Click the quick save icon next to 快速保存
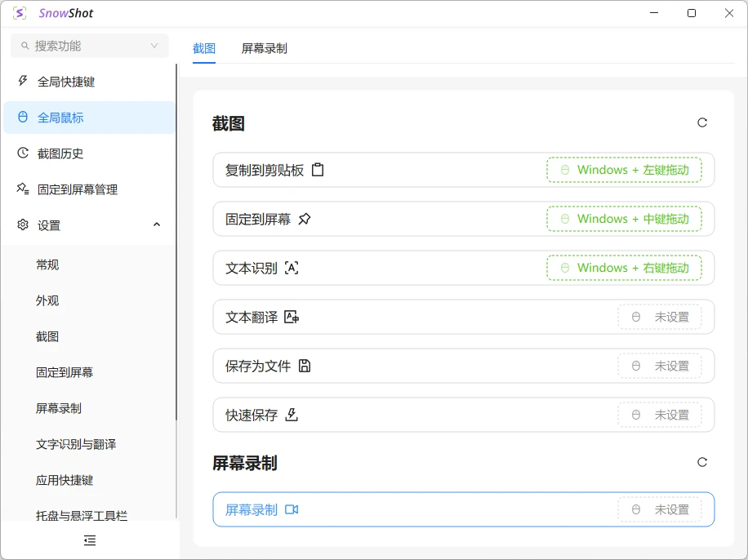 pyautogui.click(x=292, y=415)
